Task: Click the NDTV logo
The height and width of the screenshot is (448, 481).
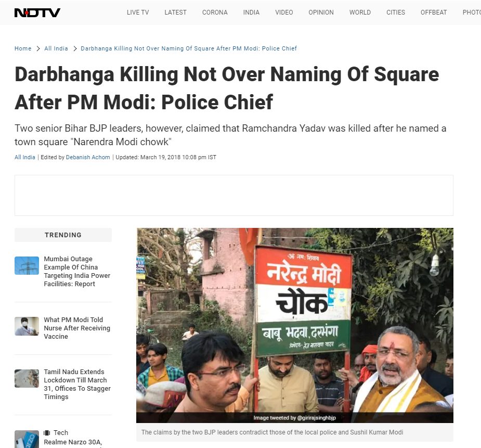Action: tap(37, 12)
